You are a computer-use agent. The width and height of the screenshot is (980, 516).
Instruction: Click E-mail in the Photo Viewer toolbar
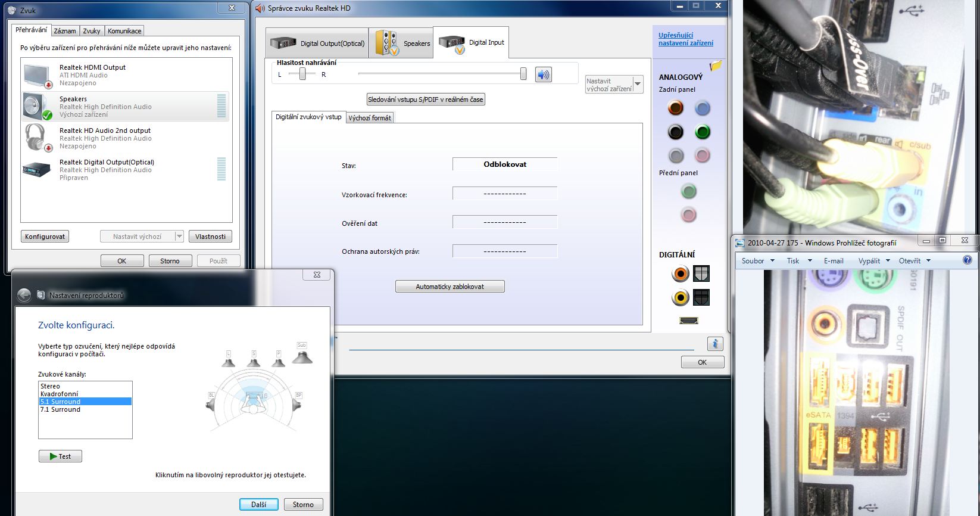834,260
